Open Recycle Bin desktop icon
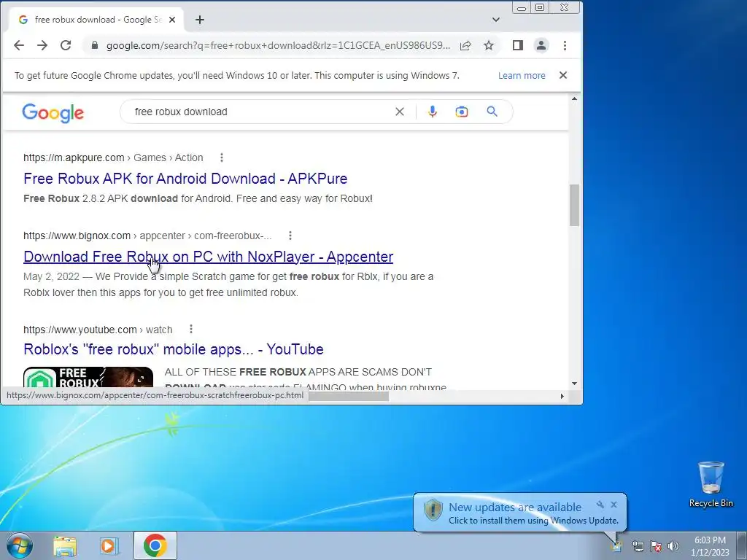Image resolution: width=747 pixels, height=560 pixels. [711, 484]
